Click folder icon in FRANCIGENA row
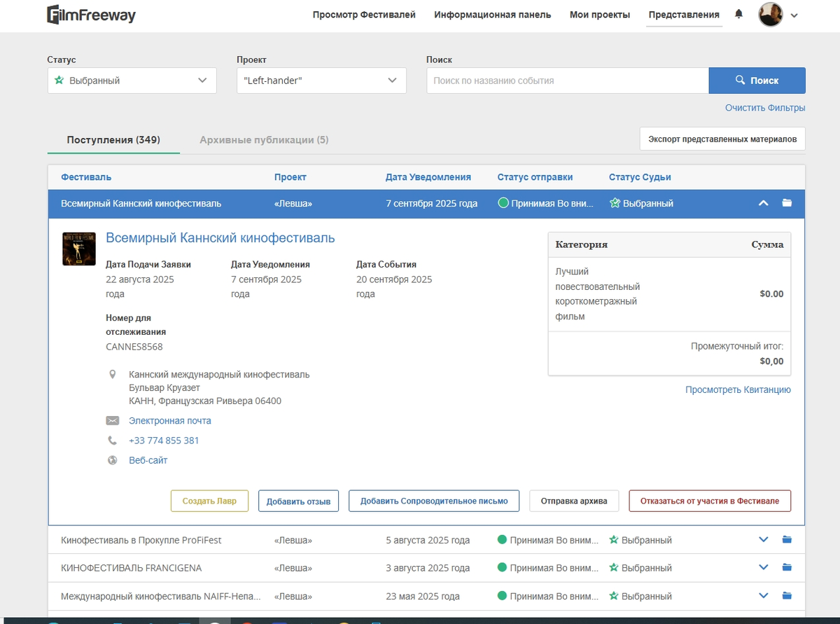The image size is (840, 624). [787, 567]
